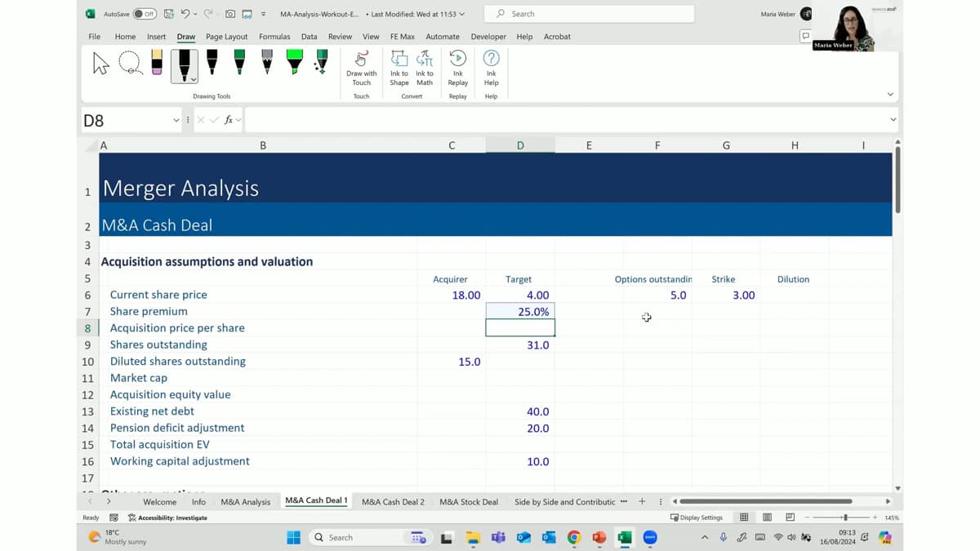980x551 pixels.
Task: Select the highlighted black pen with dropdown
Action: pos(184,65)
